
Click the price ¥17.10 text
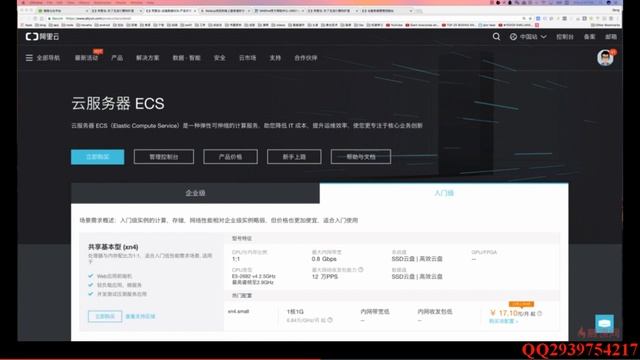[x=504, y=313]
